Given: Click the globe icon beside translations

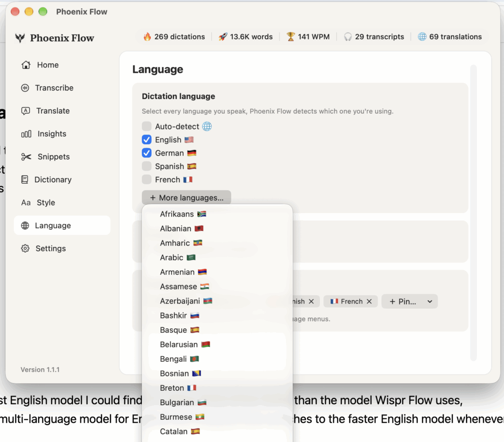Looking at the screenshot, I should [x=422, y=36].
